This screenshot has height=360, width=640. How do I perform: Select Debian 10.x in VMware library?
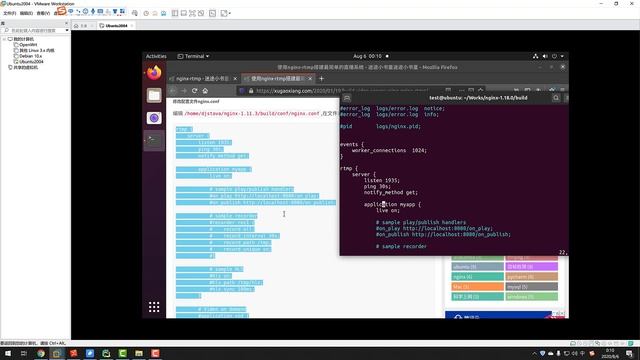coord(28,56)
